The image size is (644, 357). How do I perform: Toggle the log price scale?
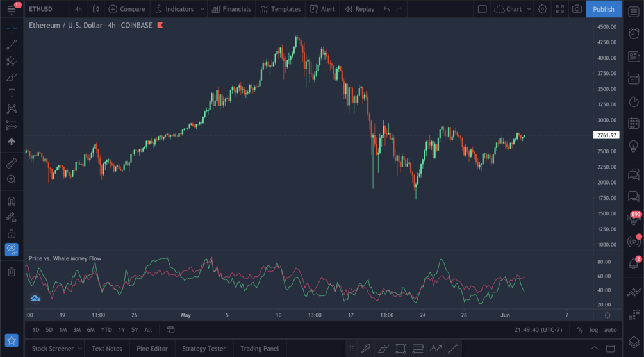pyautogui.click(x=593, y=330)
